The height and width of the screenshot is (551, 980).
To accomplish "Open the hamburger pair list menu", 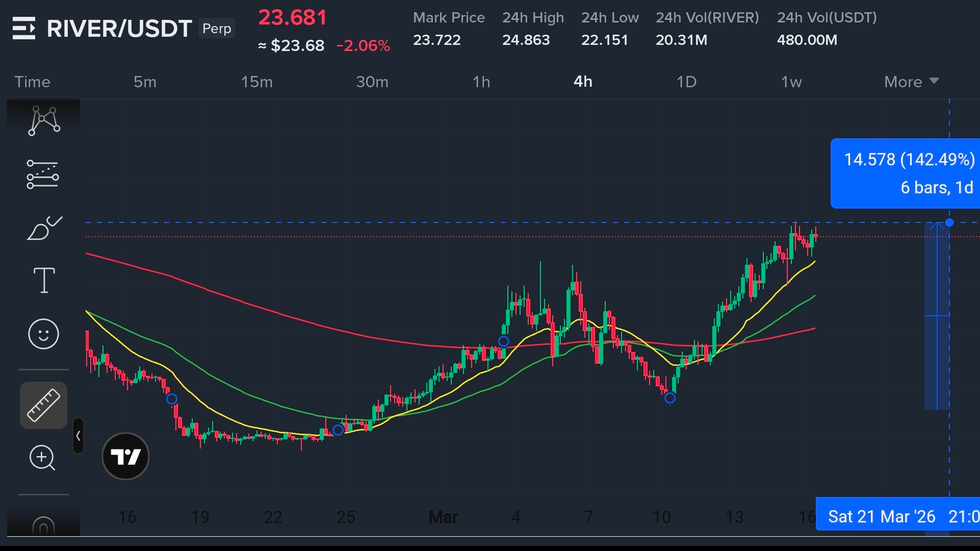I will [24, 28].
